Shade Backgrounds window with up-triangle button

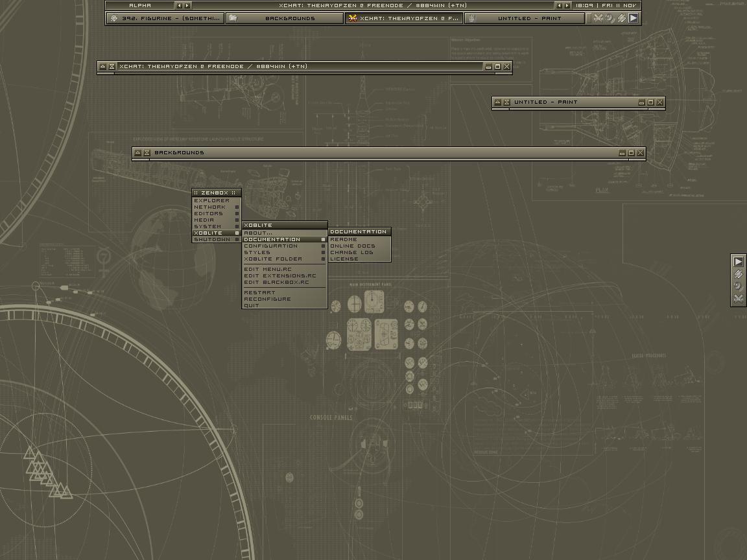coord(138,152)
